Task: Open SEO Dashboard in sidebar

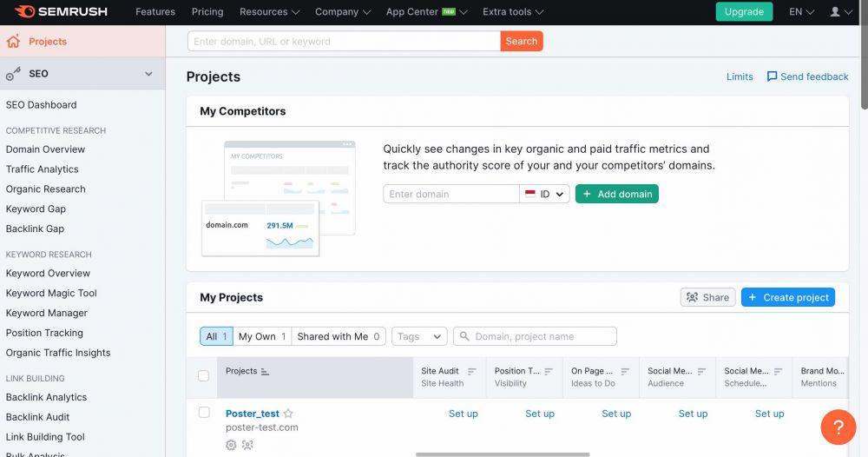Action: click(41, 105)
